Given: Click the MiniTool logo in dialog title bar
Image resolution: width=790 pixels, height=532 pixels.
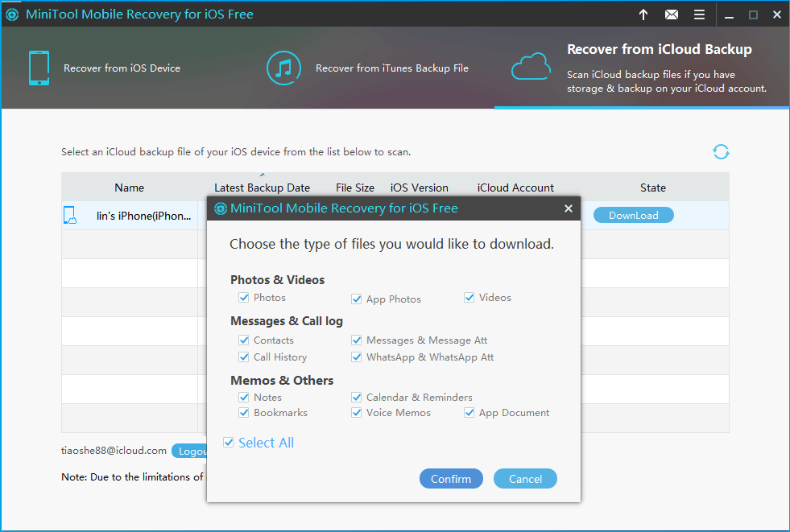Looking at the screenshot, I should click(221, 208).
